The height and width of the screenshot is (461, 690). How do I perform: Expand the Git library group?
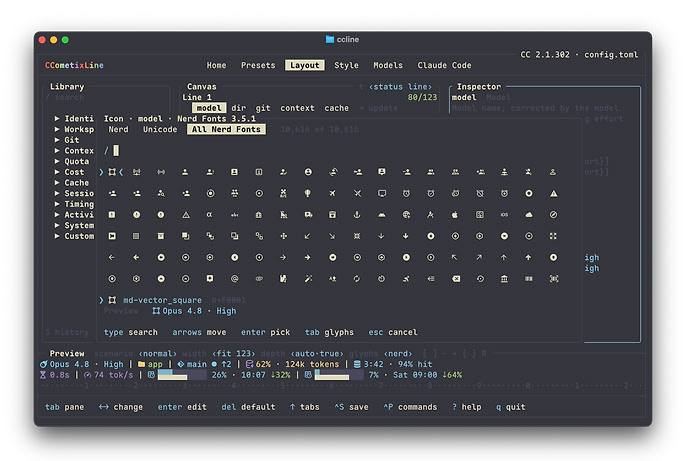(x=67, y=140)
